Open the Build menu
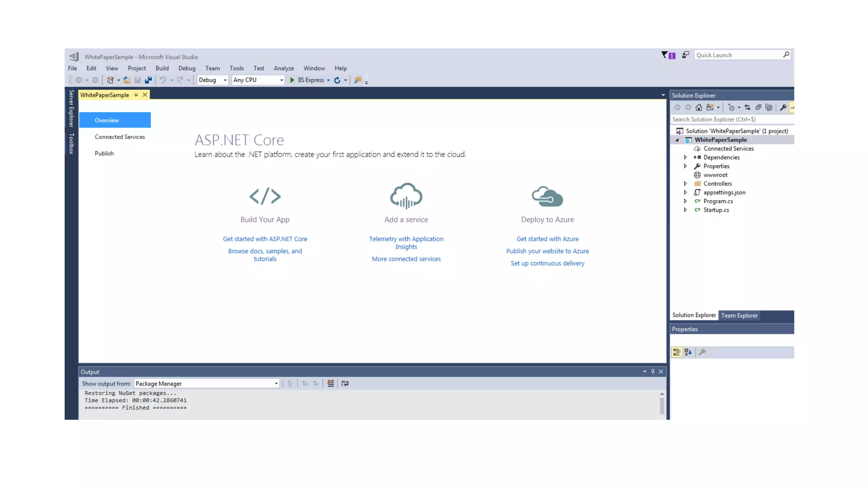 click(x=162, y=68)
